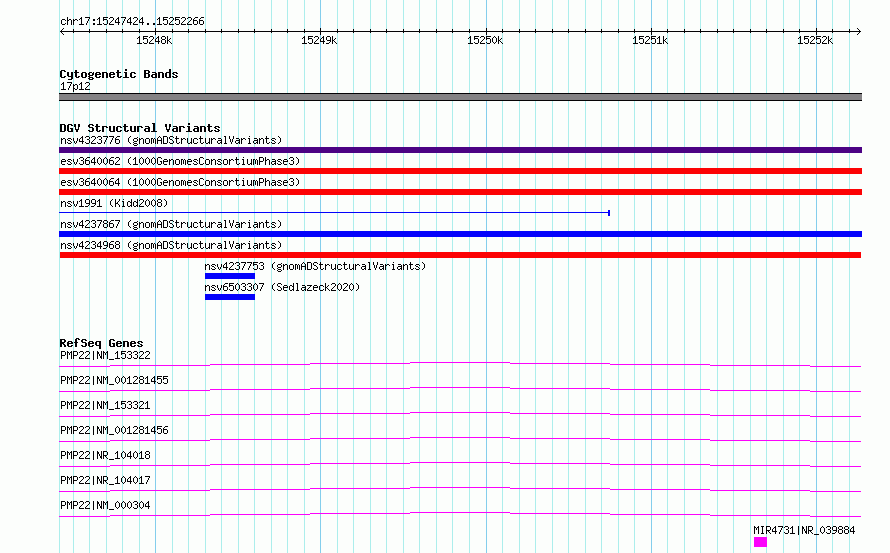Select the PMP22|NR_104018 transcript label

coord(105,455)
